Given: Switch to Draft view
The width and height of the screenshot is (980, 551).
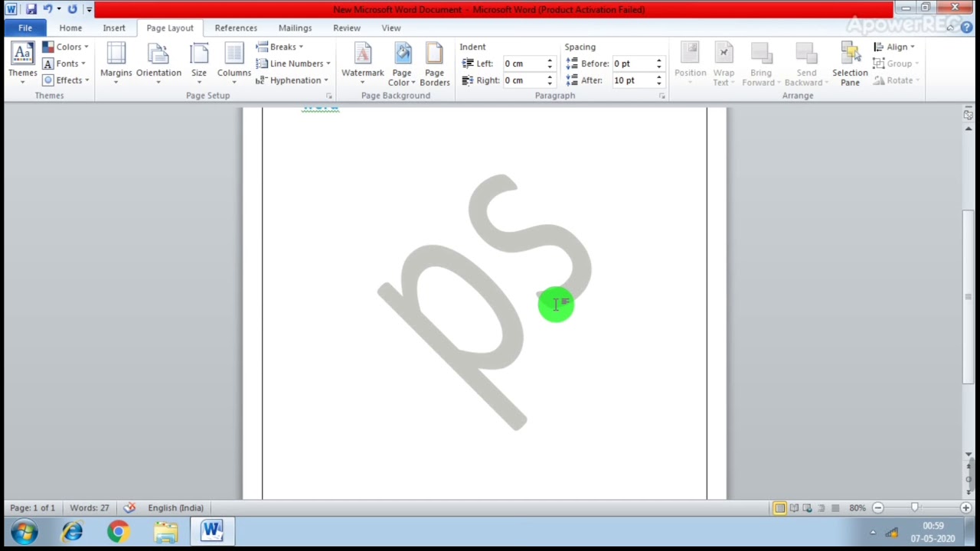Looking at the screenshot, I should tap(835, 508).
